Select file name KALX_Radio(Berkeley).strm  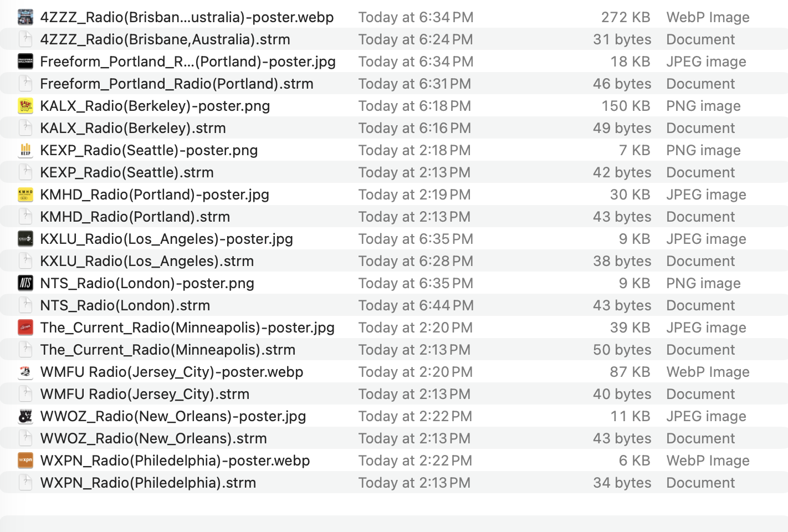pos(133,128)
